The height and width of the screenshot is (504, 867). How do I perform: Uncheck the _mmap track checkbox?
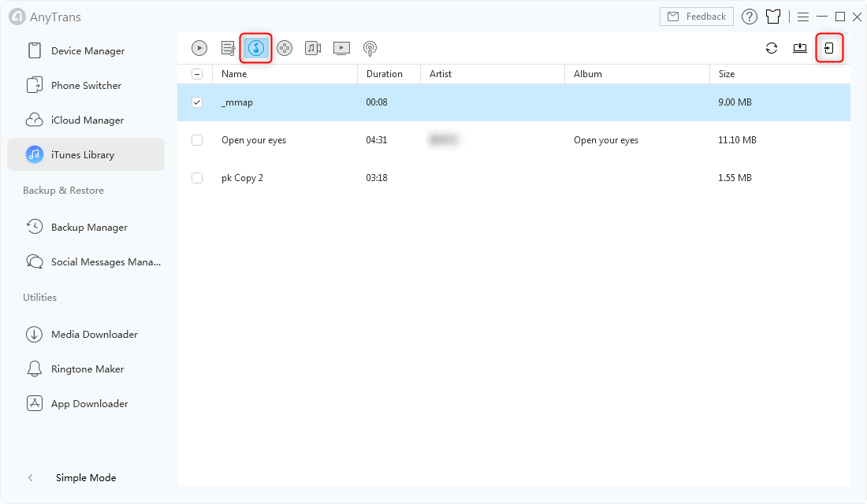coord(197,102)
